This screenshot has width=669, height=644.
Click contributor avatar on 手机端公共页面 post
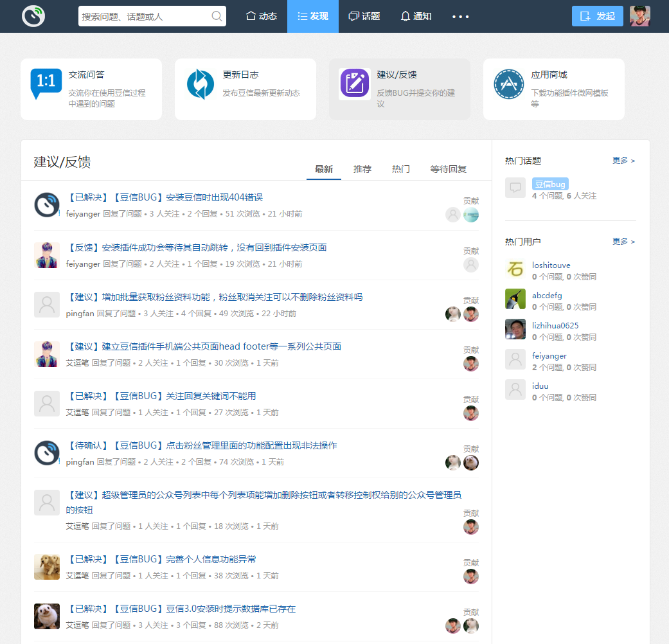click(x=471, y=364)
